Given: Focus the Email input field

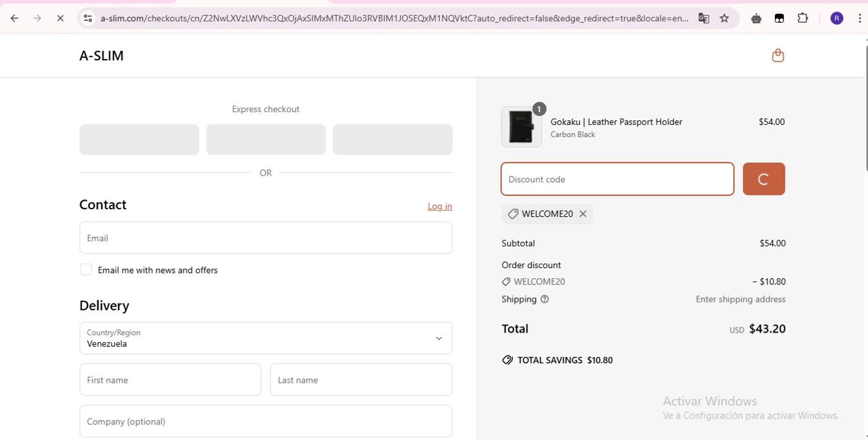Looking at the screenshot, I should tap(266, 238).
